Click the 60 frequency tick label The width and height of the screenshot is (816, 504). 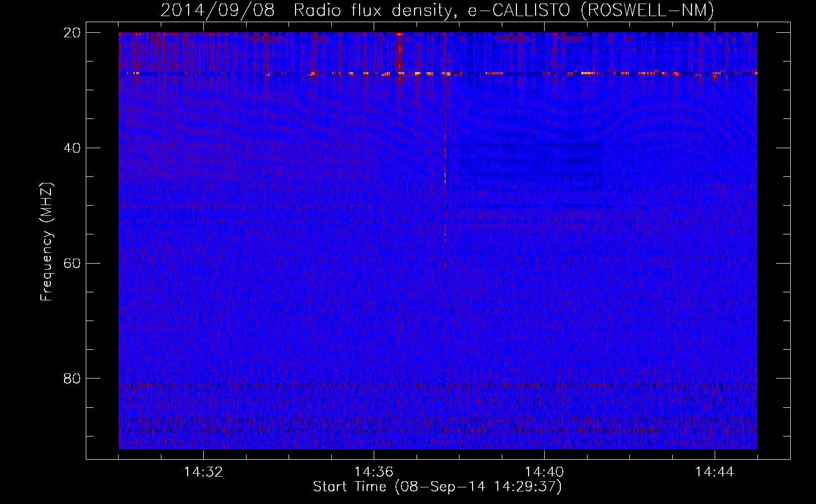pos(72,264)
